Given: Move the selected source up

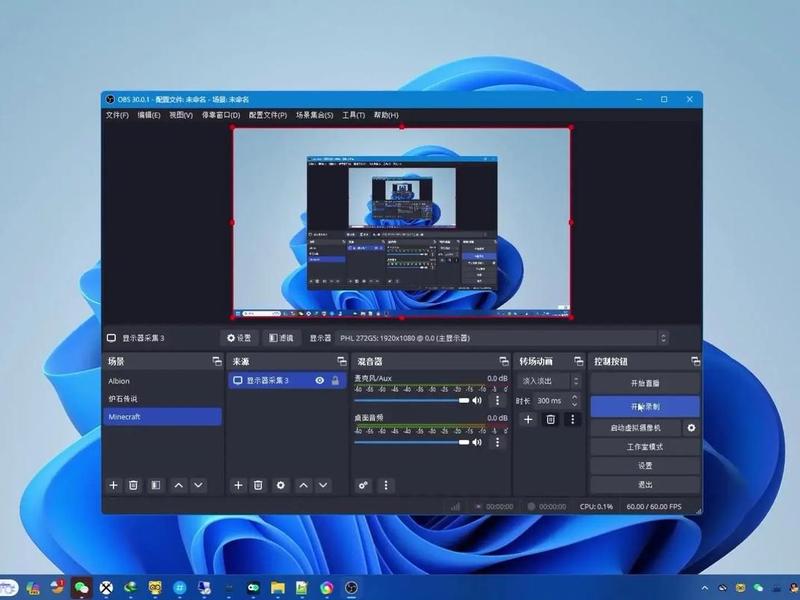Looking at the screenshot, I should (x=304, y=485).
